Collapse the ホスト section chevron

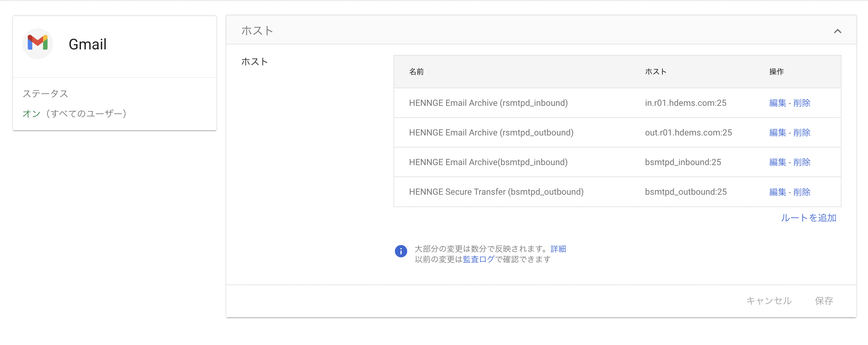(837, 31)
